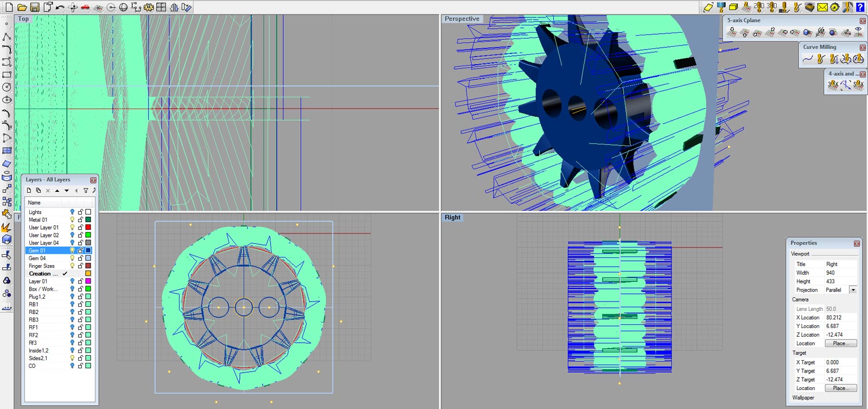Click the red color swatch of User Layer 01
The height and width of the screenshot is (409, 868).
tap(88, 227)
